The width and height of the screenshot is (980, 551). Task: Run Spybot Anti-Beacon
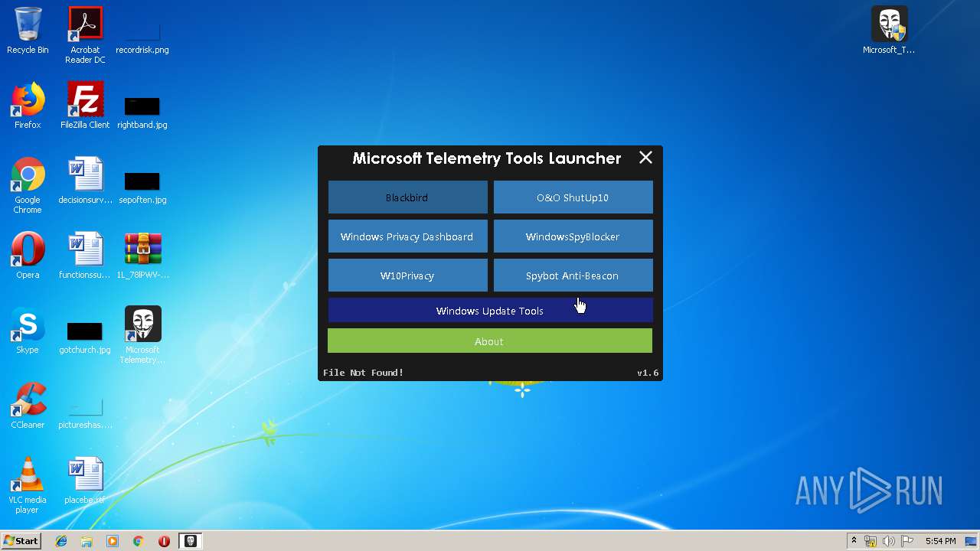(573, 275)
